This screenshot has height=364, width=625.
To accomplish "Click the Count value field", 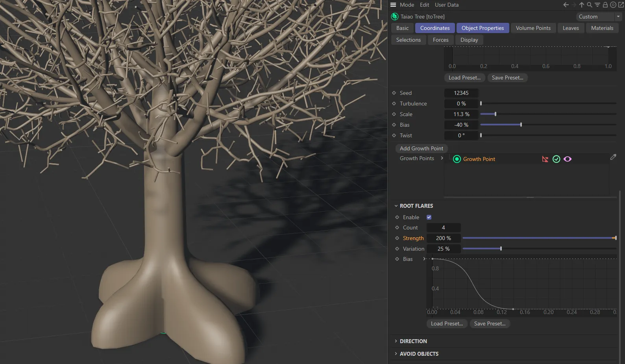I will 444,227.
